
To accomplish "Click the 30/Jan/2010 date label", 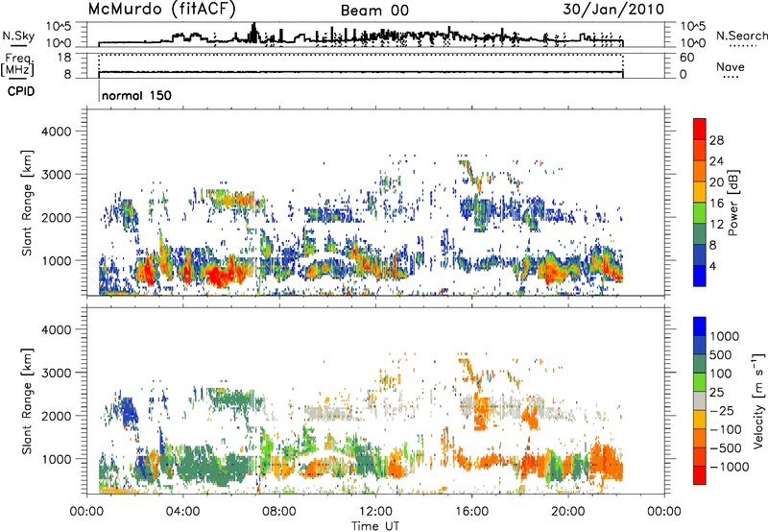I will point(613,10).
